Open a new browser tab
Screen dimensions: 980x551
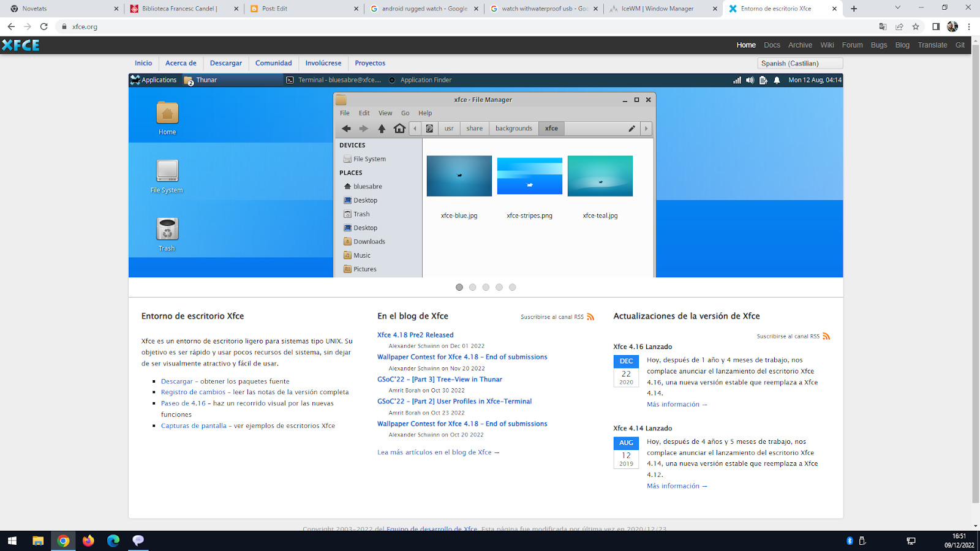(x=854, y=9)
